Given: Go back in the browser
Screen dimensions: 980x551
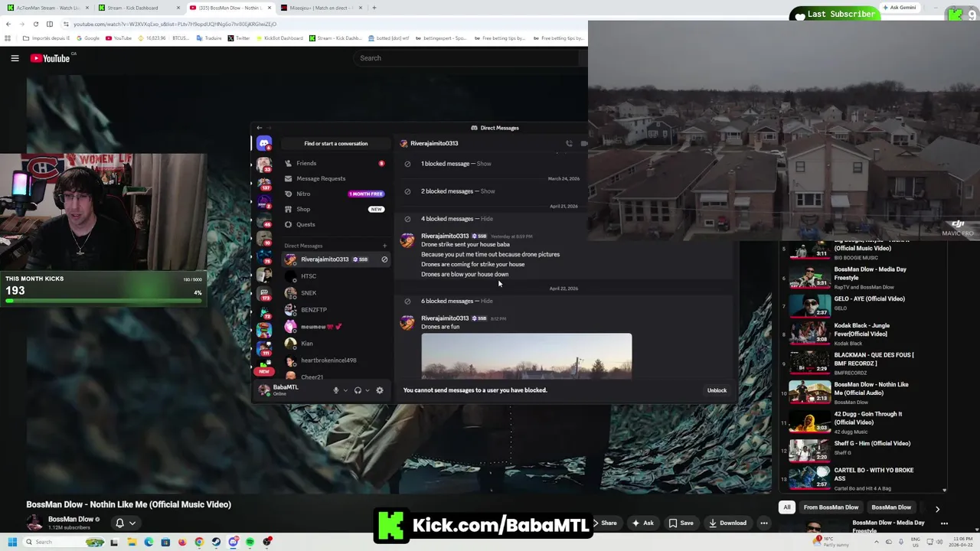Looking at the screenshot, I should point(8,24).
